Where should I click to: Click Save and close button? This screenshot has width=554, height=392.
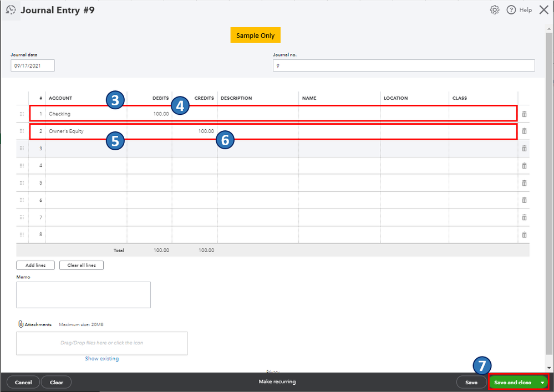tap(512, 383)
